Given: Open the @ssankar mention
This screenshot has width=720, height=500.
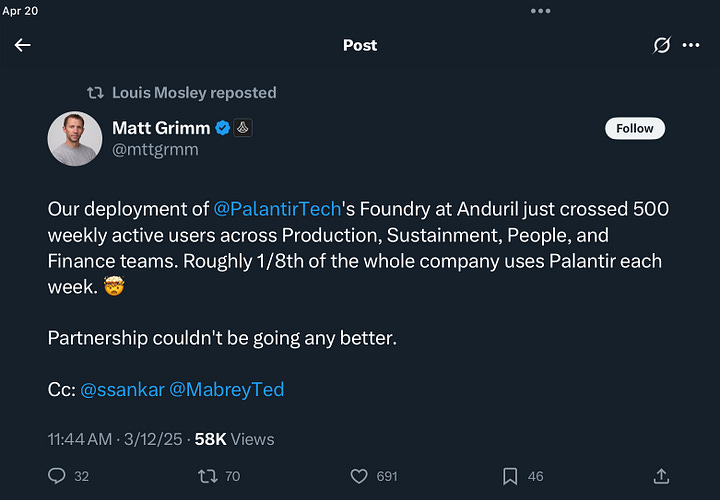Looking at the screenshot, I should [122, 390].
